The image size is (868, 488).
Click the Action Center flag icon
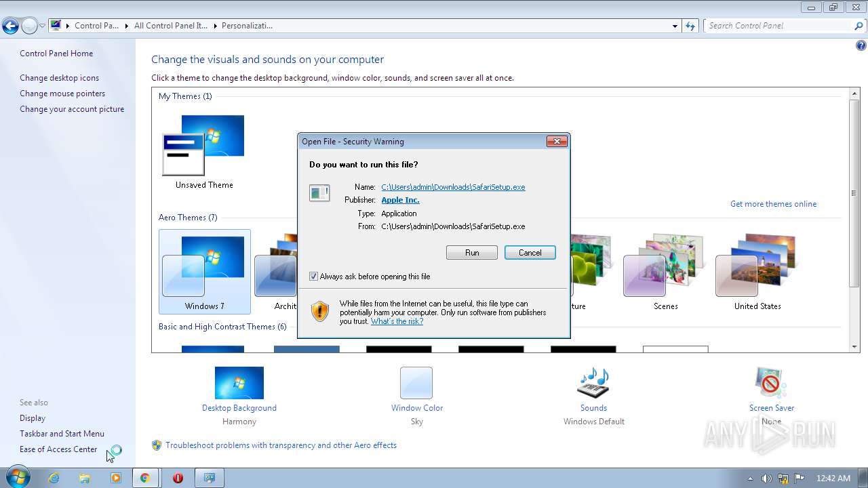(800, 478)
